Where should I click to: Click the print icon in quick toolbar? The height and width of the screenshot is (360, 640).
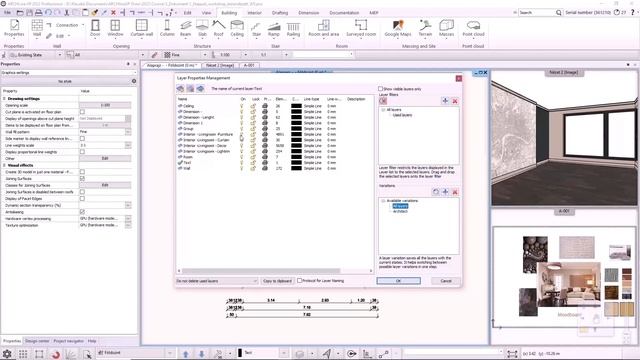point(38,13)
